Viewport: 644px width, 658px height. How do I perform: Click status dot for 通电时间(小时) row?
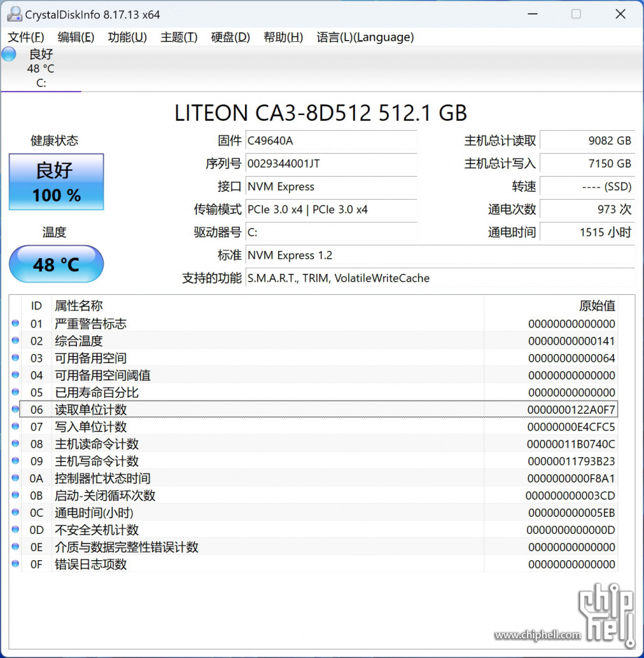16,512
